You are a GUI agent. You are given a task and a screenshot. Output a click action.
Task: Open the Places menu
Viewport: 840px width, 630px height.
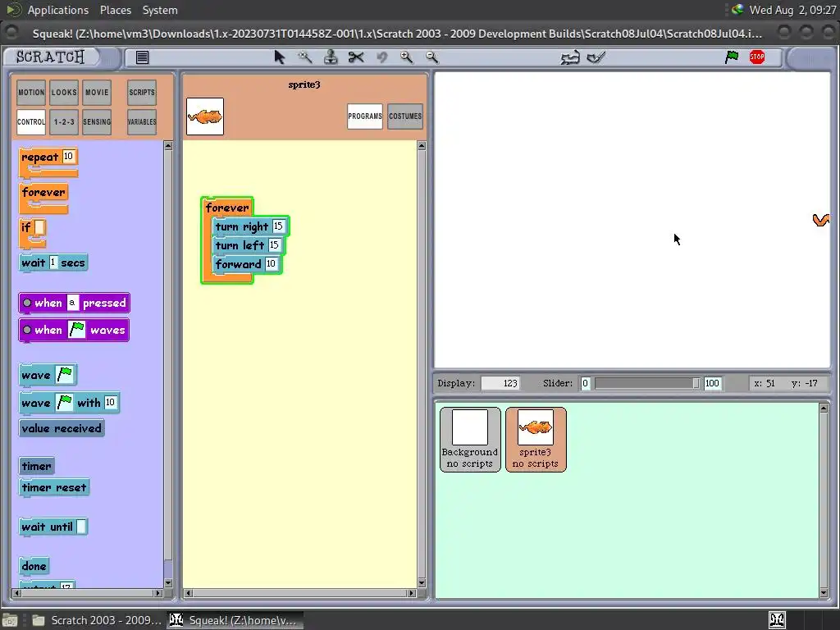(x=115, y=10)
